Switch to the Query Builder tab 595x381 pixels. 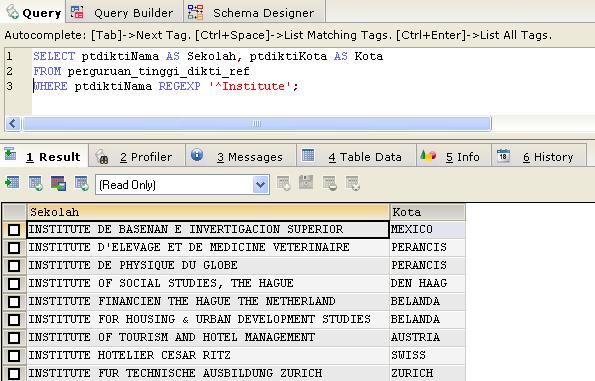coord(124,13)
